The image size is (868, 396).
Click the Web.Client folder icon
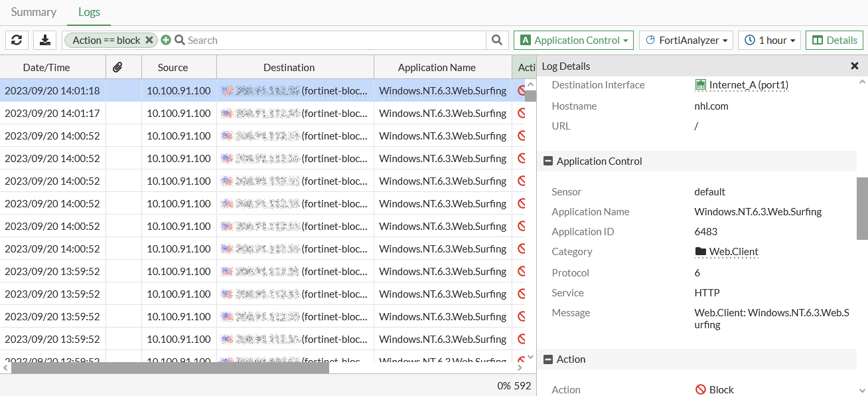coord(702,252)
